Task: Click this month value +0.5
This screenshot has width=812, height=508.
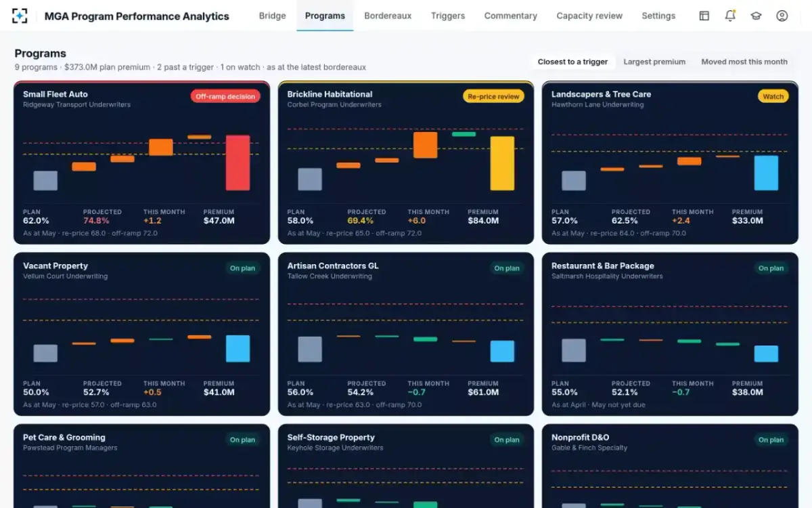Action: [152, 392]
